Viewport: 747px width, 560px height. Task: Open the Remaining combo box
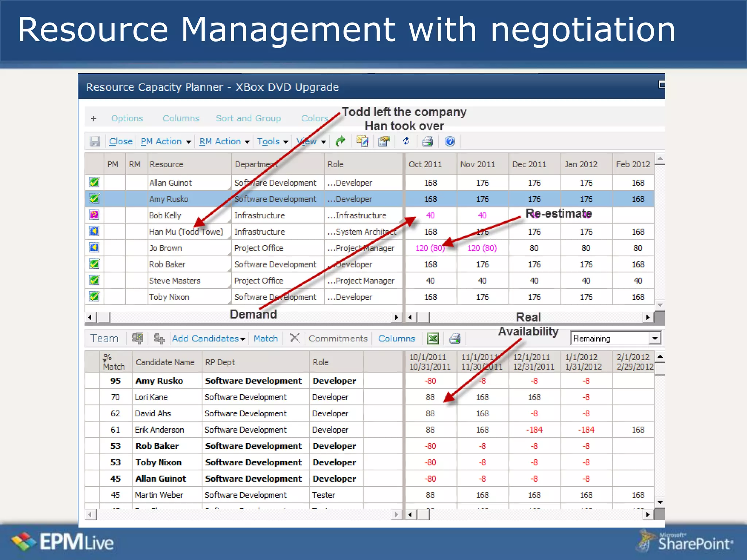point(616,338)
